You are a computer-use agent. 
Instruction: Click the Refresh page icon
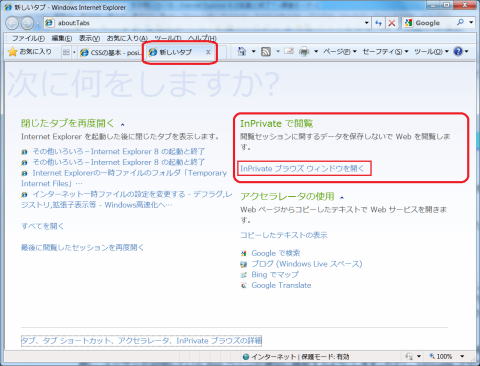(x=378, y=23)
